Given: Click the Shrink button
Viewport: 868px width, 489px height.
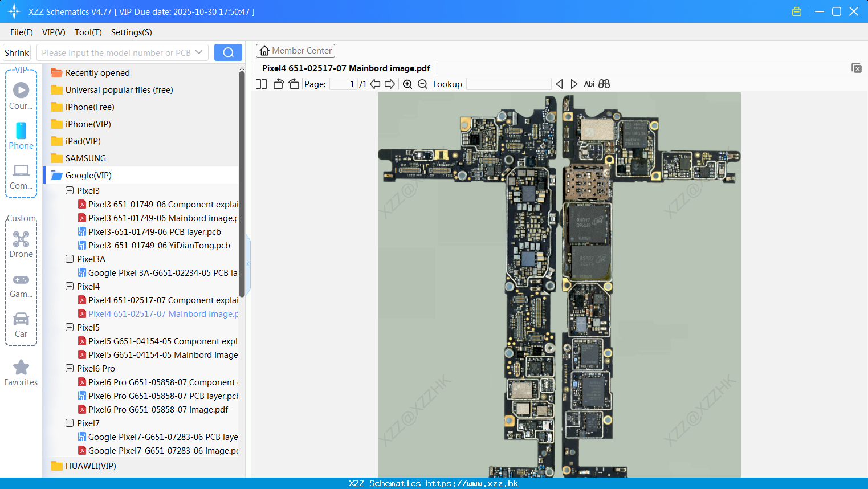Looking at the screenshot, I should (17, 52).
